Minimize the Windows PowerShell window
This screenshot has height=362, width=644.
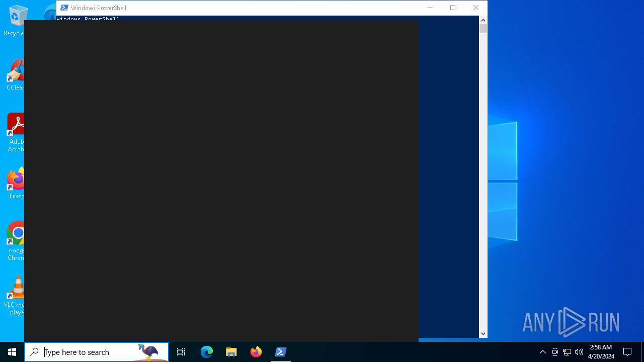click(430, 8)
